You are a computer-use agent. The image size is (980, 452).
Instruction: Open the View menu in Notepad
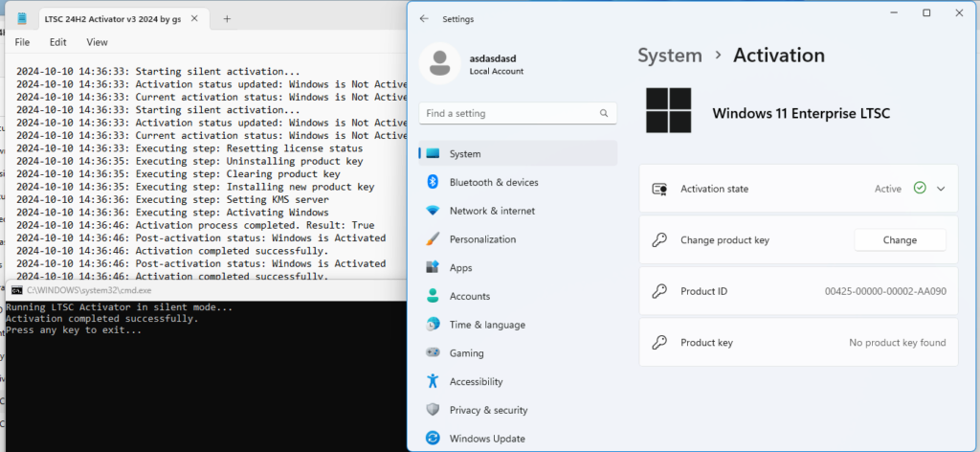point(97,42)
